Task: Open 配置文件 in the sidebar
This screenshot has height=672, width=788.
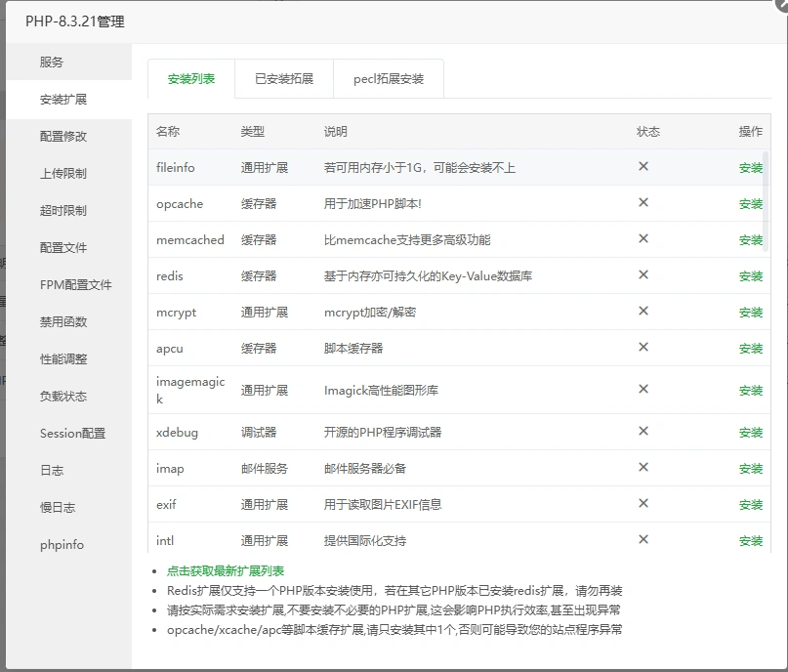Action: (69, 248)
